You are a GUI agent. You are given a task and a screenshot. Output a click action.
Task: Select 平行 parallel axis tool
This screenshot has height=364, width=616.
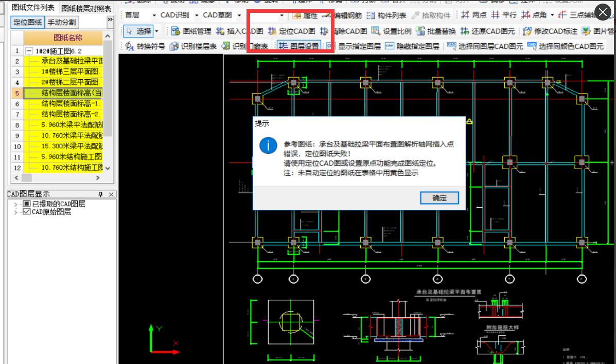coord(504,15)
